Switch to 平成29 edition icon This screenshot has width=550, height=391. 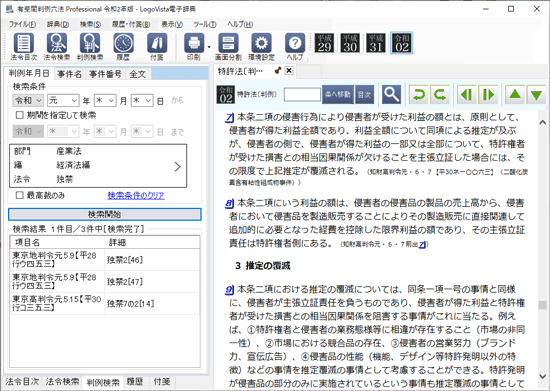click(324, 43)
